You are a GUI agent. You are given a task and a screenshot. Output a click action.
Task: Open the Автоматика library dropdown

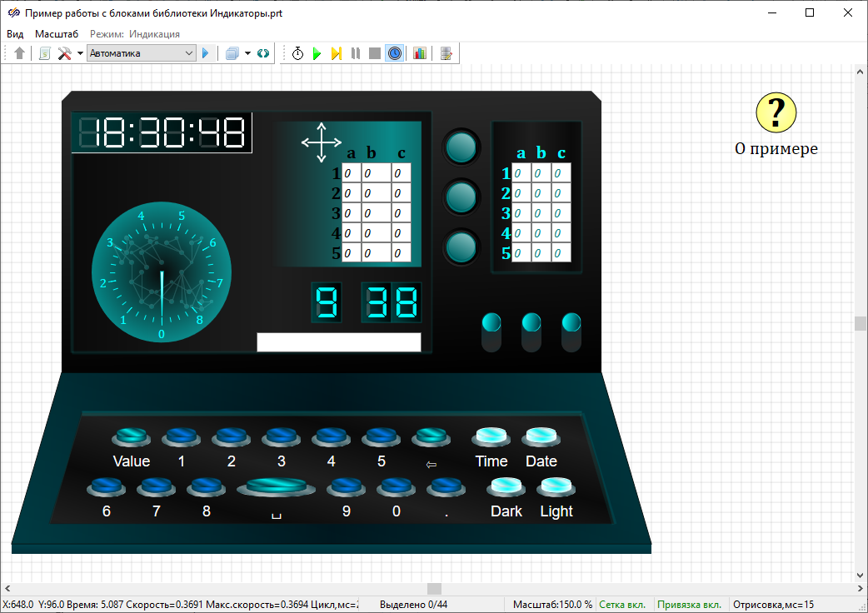tap(141, 53)
